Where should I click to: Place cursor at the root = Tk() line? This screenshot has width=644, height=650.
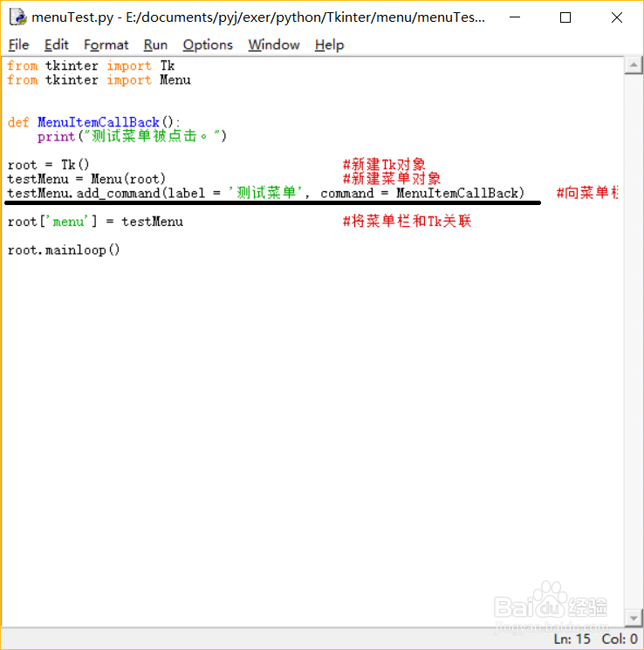pos(48,165)
